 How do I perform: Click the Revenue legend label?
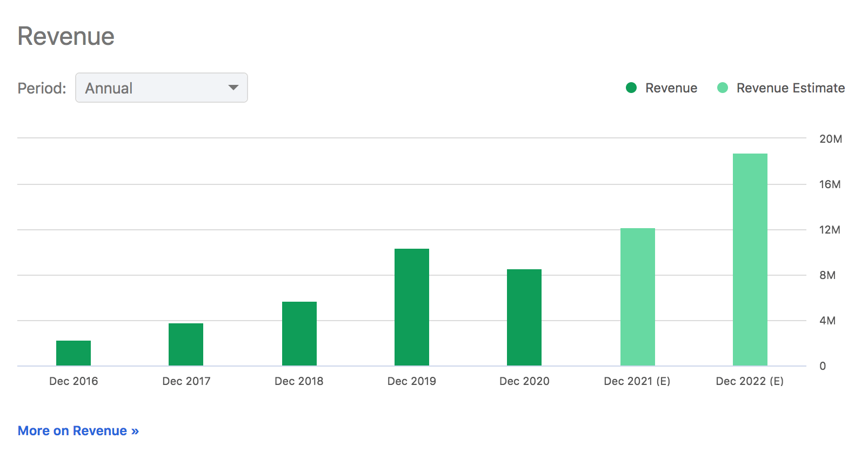coord(671,88)
